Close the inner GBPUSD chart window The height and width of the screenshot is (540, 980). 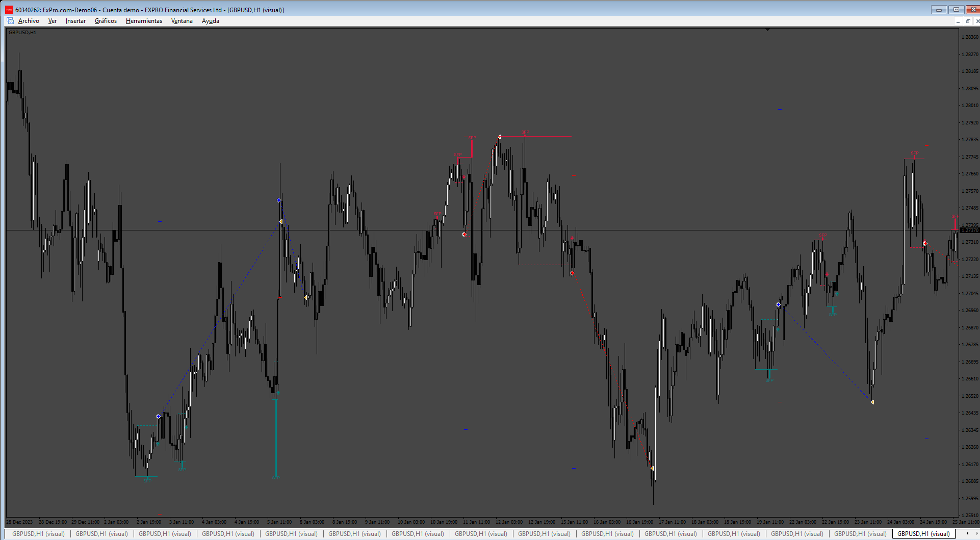977,21
